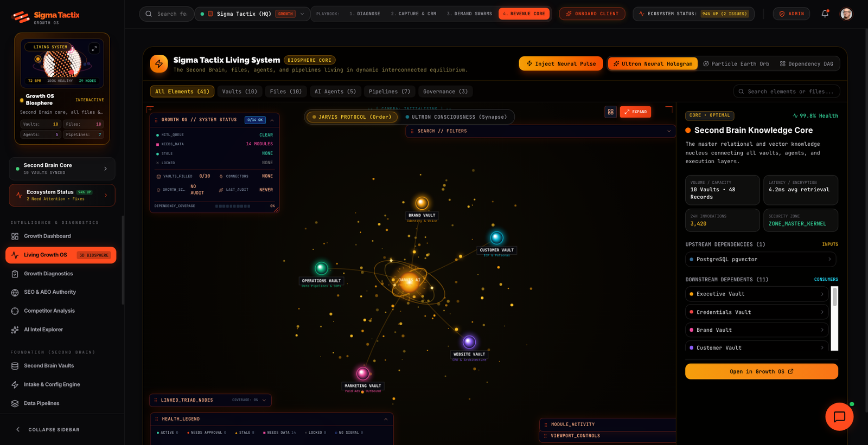Click the red Expand button

(x=635, y=112)
